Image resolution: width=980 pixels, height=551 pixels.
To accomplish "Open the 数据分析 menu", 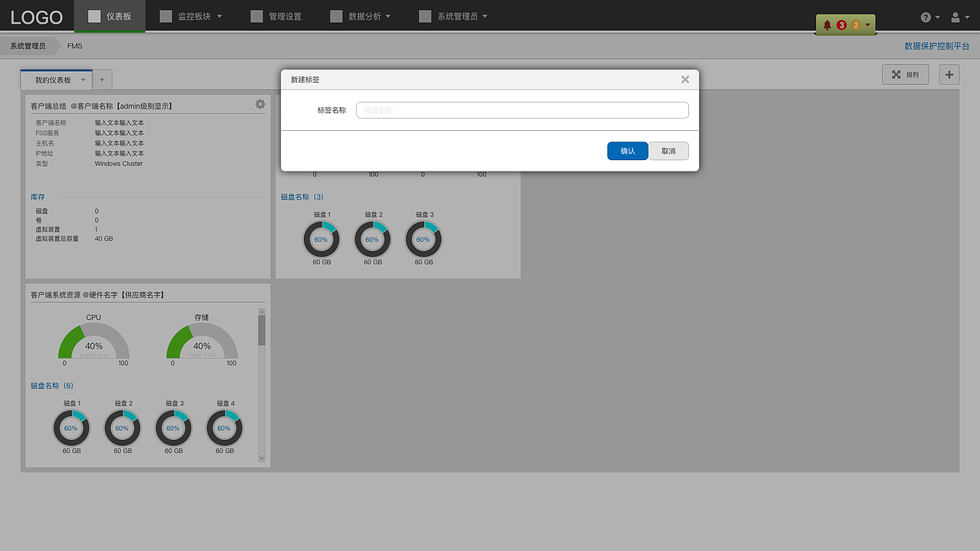I will pyautogui.click(x=360, y=16).
